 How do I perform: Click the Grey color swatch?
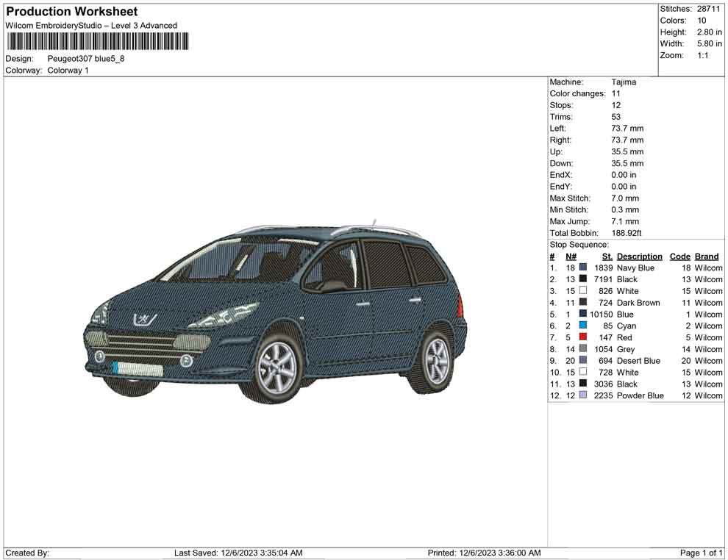tap(582, 348)
